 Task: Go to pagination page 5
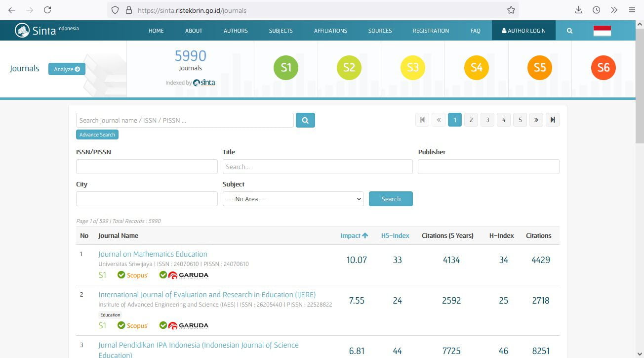[x=520, y=120]
